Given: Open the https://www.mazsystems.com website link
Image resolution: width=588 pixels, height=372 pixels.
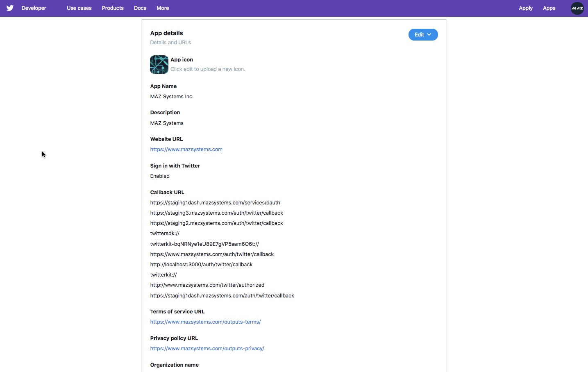Looking at the screenshot, I should tap(186, 150).
